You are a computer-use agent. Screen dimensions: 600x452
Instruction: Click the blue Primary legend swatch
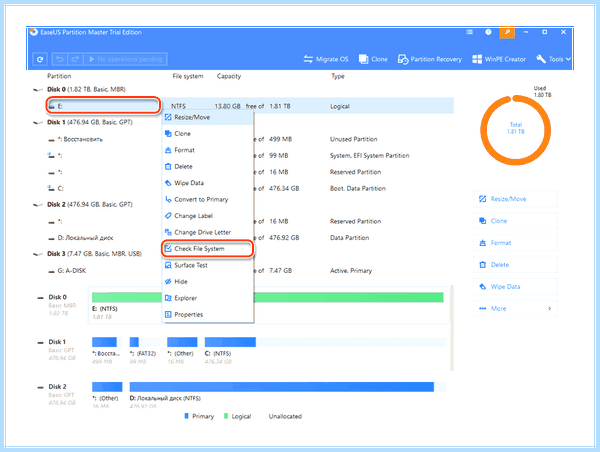(186, 416)
